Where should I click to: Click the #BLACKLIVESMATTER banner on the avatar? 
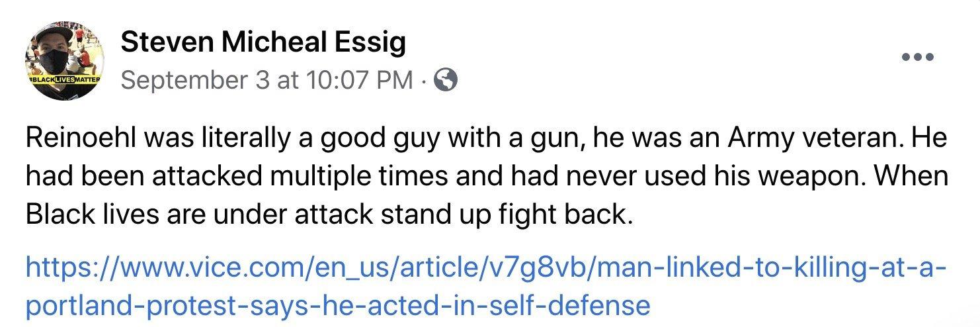[64, 79]
